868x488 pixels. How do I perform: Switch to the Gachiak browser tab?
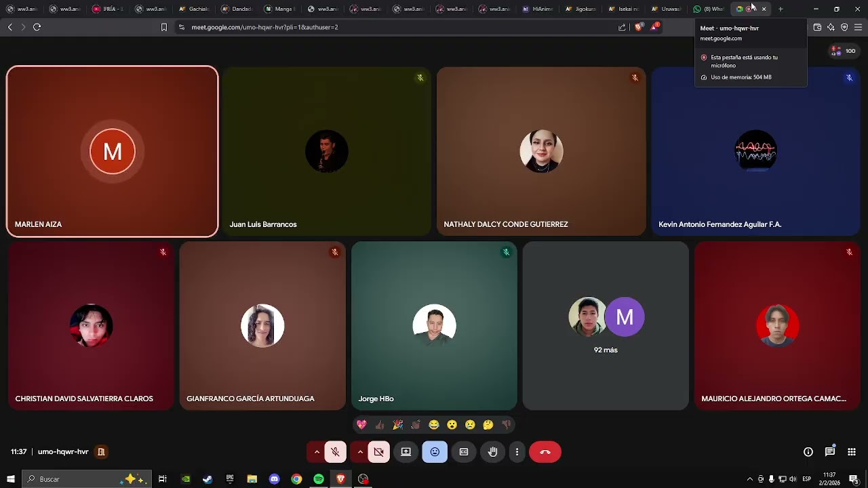195,9
